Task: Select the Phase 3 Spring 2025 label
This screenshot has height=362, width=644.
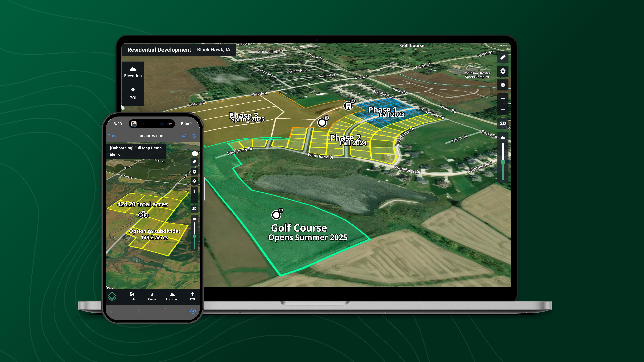Action: pyautogui.click(x=247, y=117)
